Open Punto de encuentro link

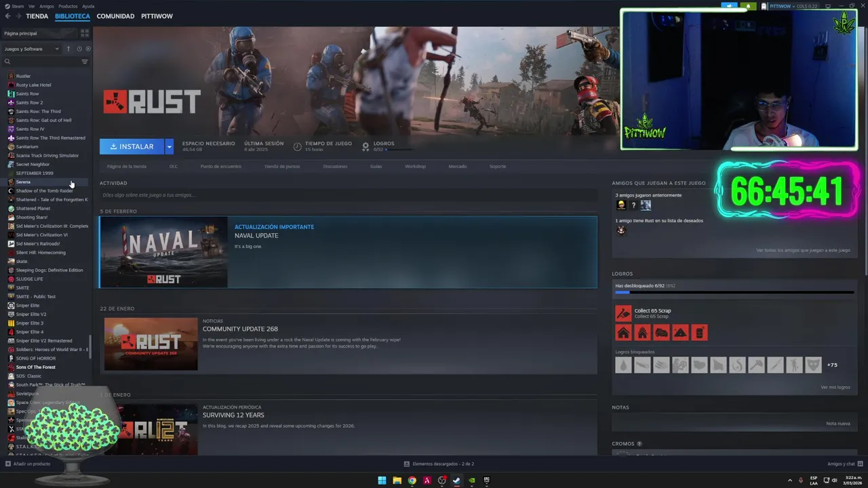[220, 166]
